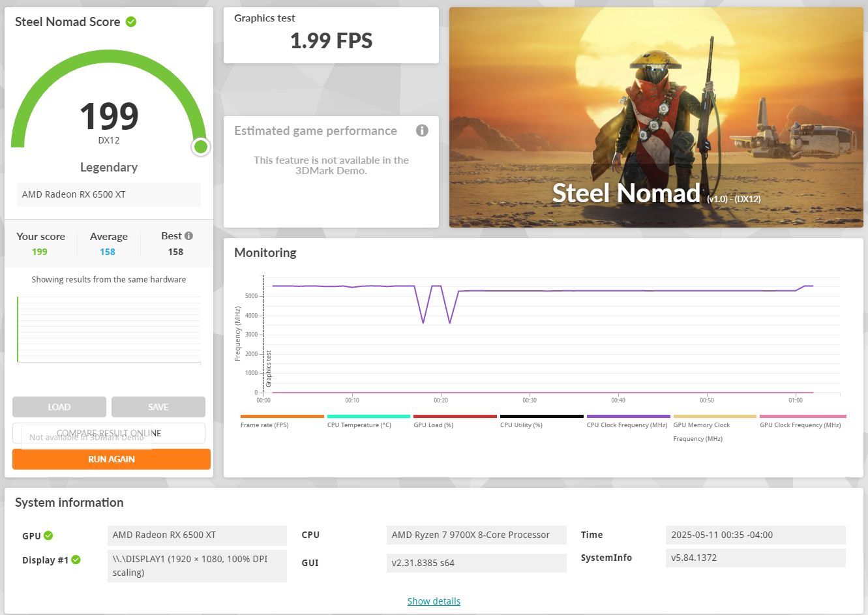Click the Average score value 158
Viewport: 868px width, 615px height.
(108, 252)
